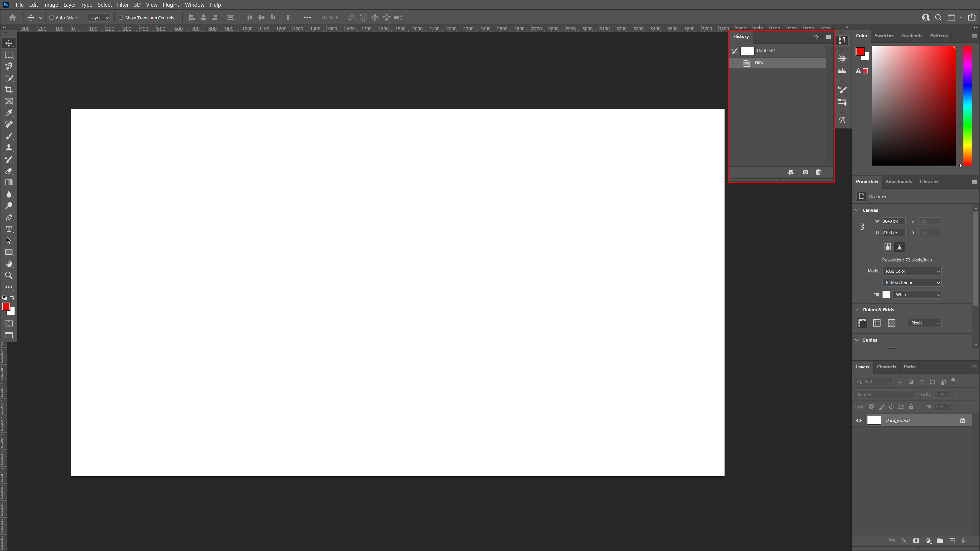Open the RGB Color mode dropdown

coord(912,271)
